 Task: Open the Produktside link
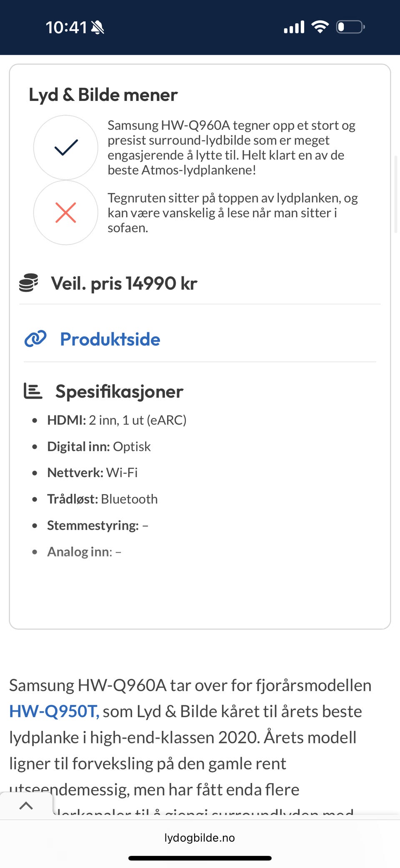click(110, 339)
